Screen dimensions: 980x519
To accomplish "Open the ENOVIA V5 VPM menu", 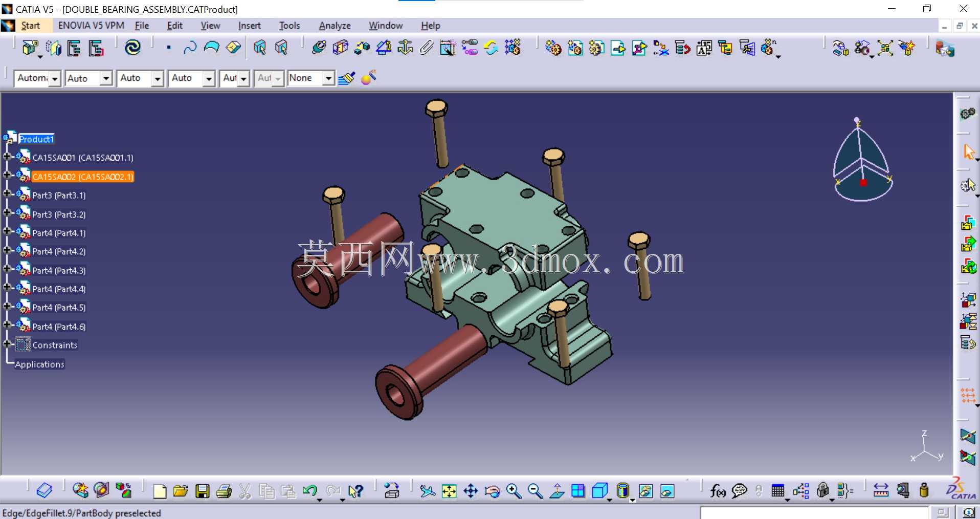I will tap(91, 26).
